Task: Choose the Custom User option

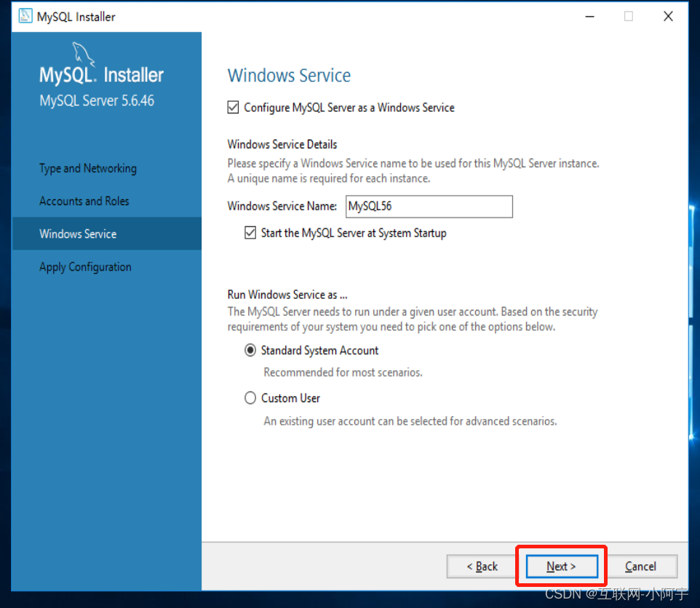Action: [250, 398]
